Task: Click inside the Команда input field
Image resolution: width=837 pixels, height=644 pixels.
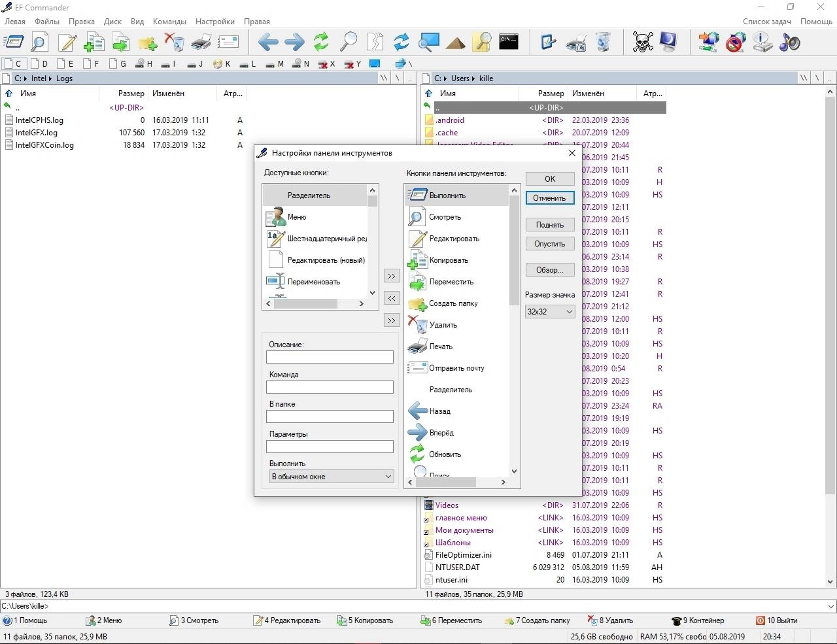Action: point(330,387)
